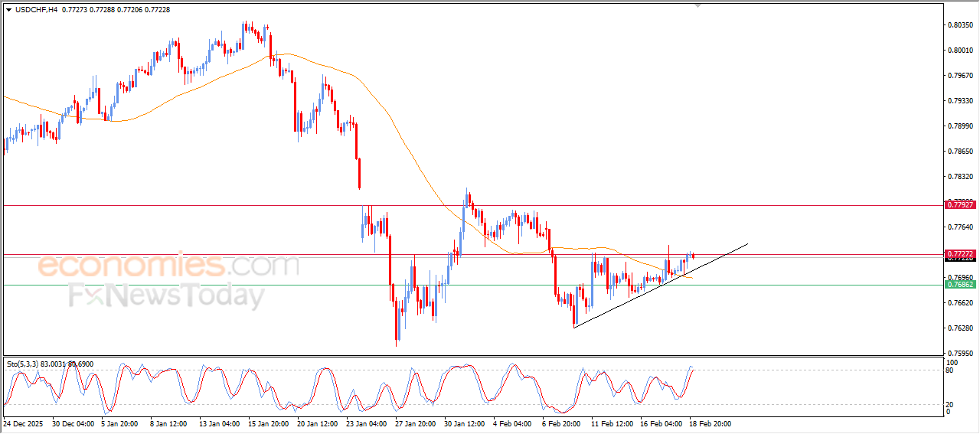Click the 15 Jan 20:00 time label
The width and height of the screenshot is (980, 434).
(x=269, y=423)
